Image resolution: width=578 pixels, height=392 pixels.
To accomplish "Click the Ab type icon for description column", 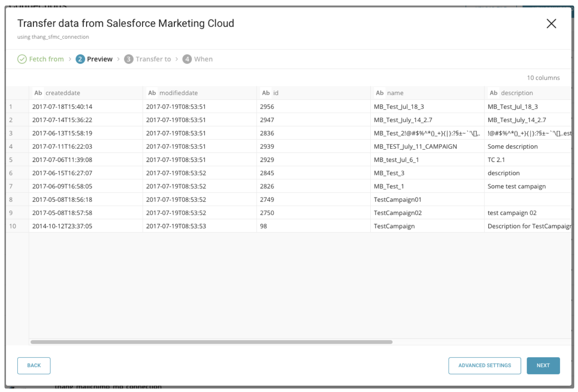I will [493, 93].
